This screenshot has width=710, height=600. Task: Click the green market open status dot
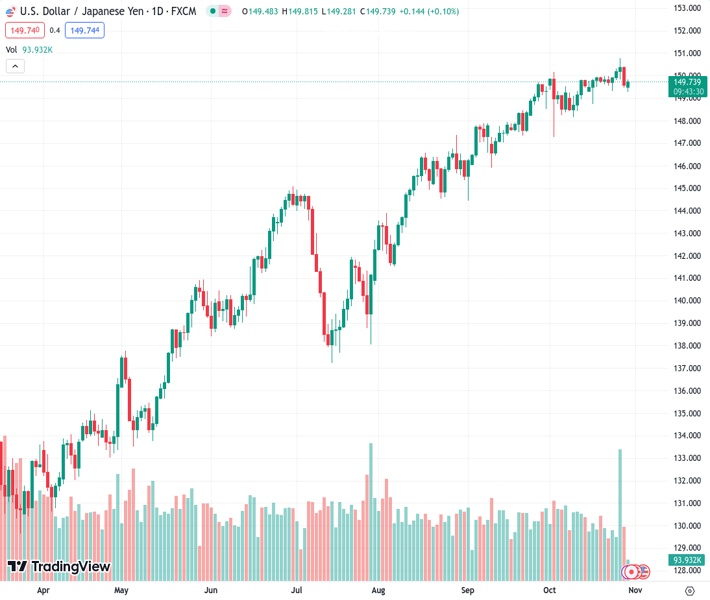click(212, 11)
